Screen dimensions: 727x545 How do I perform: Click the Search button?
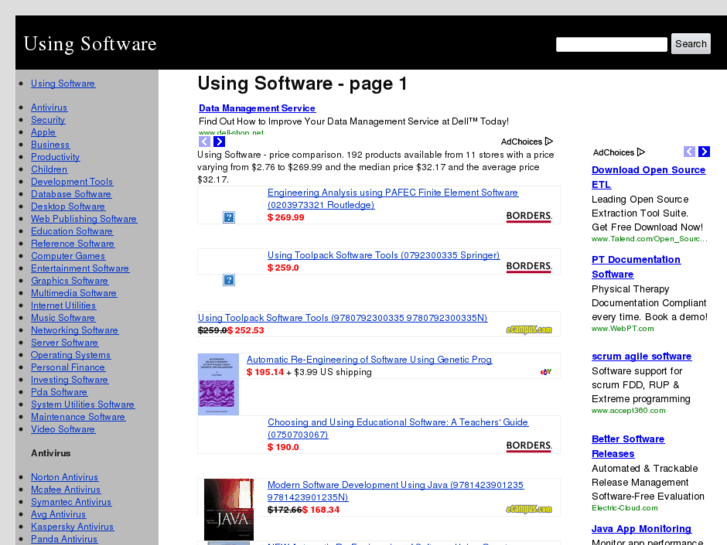pyautogui.click(x=691, y=44)
